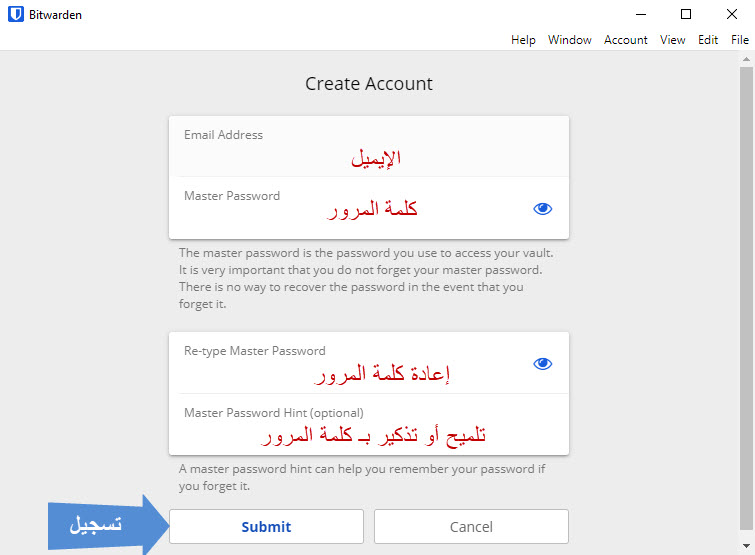
Task: Minimize the Bitwarden window
Action: (x=641, y=14)
